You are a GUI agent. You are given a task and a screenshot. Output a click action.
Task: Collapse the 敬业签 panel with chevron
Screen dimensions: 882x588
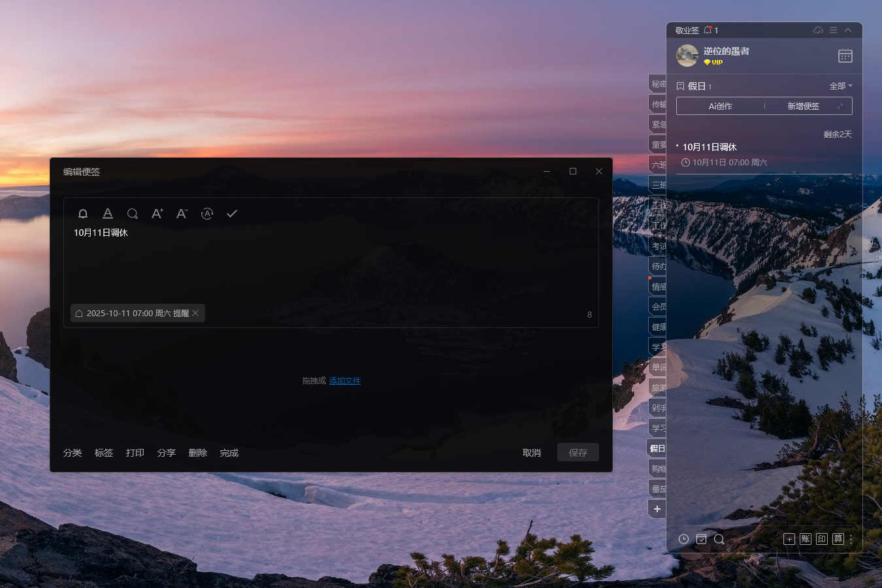coord(848,31)
